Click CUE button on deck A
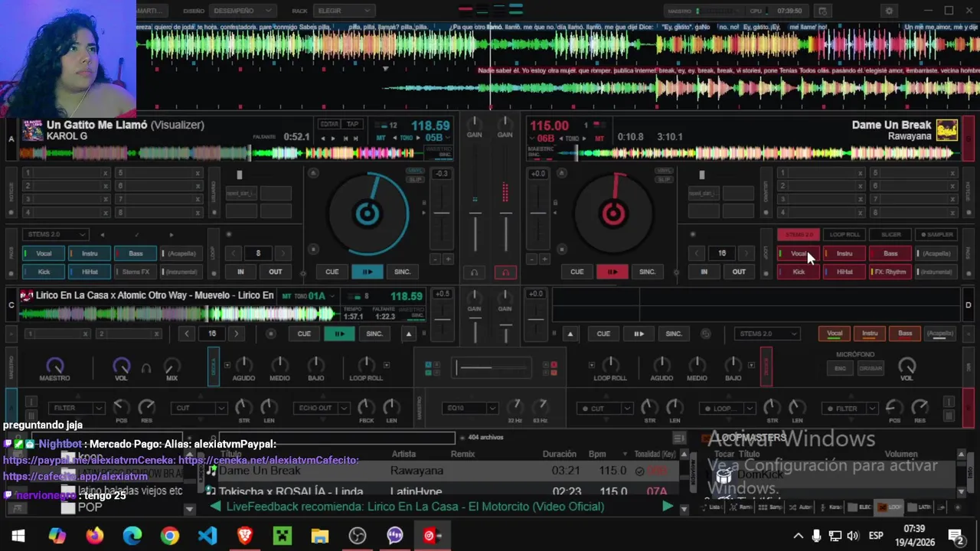 point(332,272)
